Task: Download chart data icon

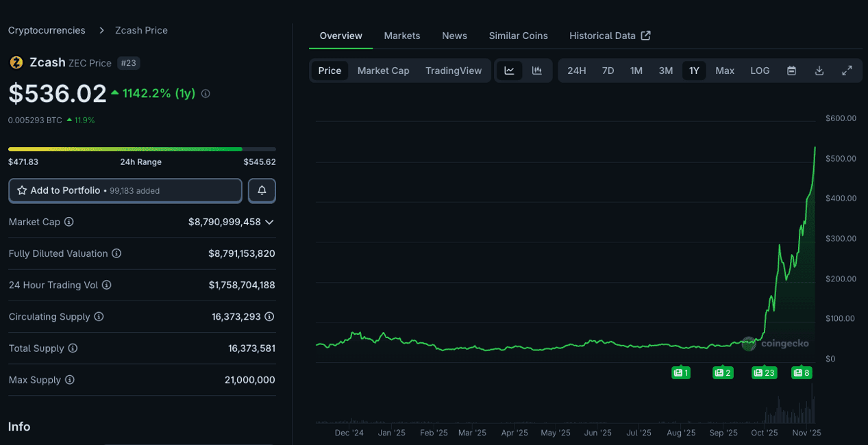Action: (x=819, y=71)
